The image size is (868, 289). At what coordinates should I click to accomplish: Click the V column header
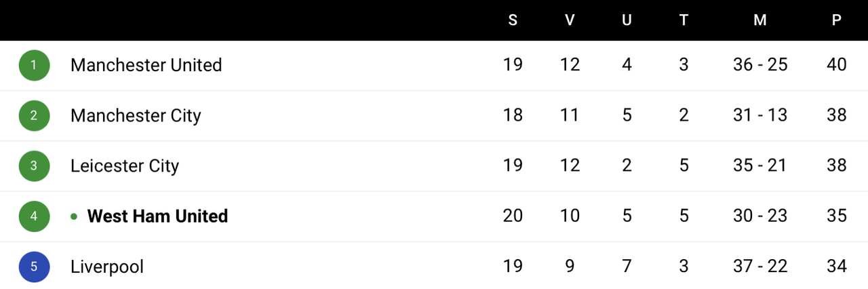(570, 20)
